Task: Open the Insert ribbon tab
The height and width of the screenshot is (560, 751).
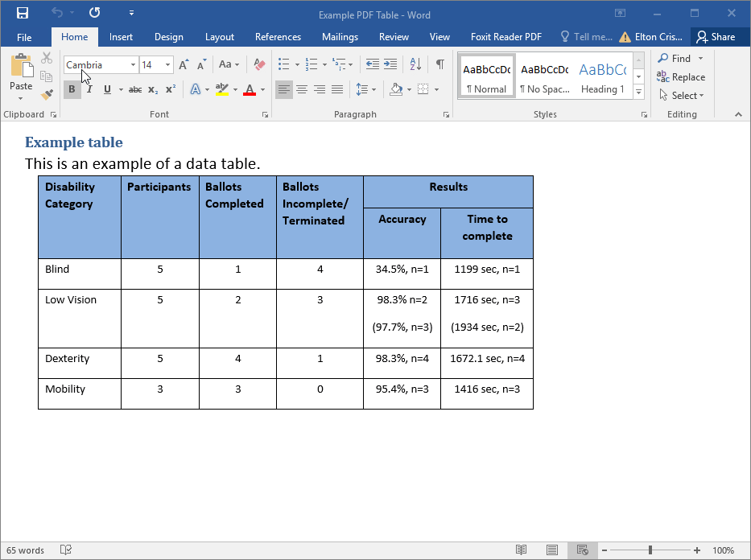Action: click(x=121, y=37)
